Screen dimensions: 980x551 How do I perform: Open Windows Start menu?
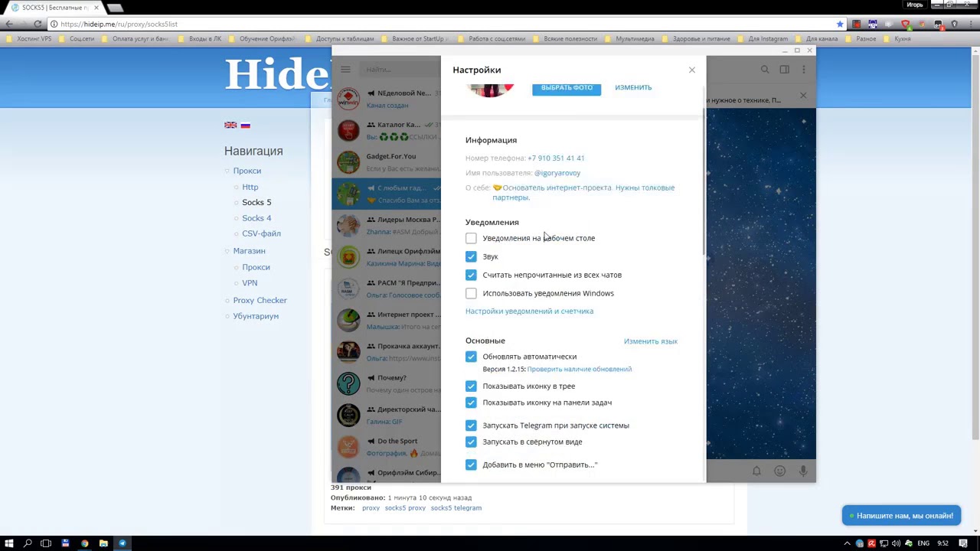click(x=8, y=543)
